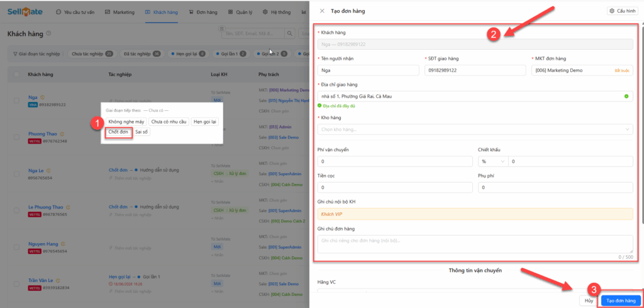Click the Tạo đơn hàng submit button
Screen dimensions: 644x308
coord(621,300)
